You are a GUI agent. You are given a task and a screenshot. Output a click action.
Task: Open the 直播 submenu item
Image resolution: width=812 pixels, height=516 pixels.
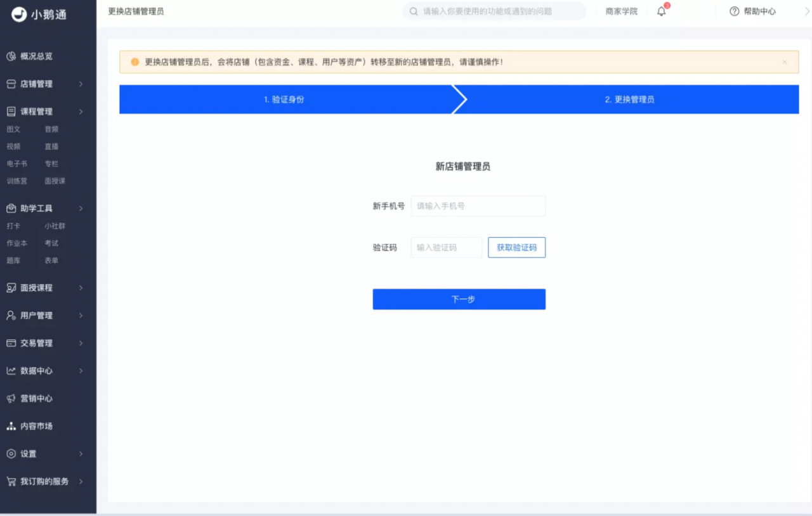coord(51,146)
